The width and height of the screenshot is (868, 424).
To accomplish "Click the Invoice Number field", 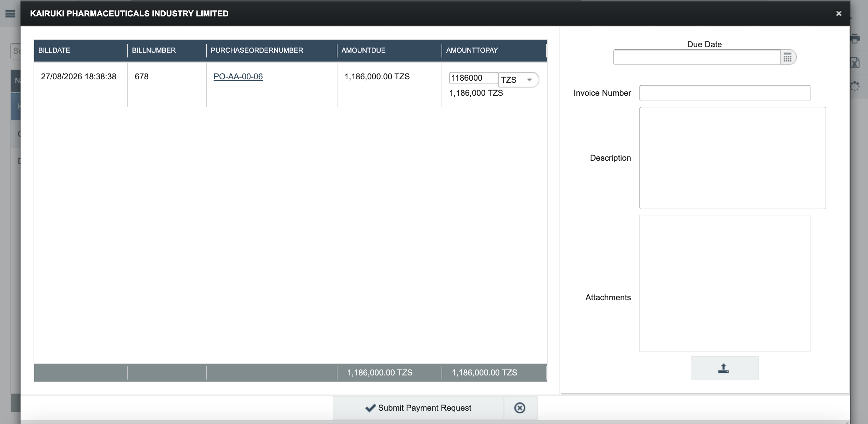I will coord(725,93).
